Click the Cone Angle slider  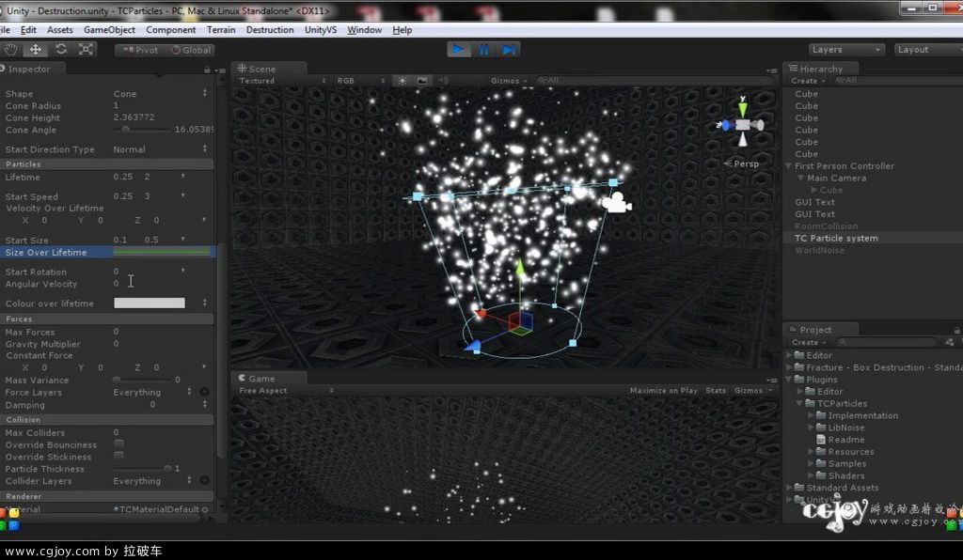click(141, 130)
